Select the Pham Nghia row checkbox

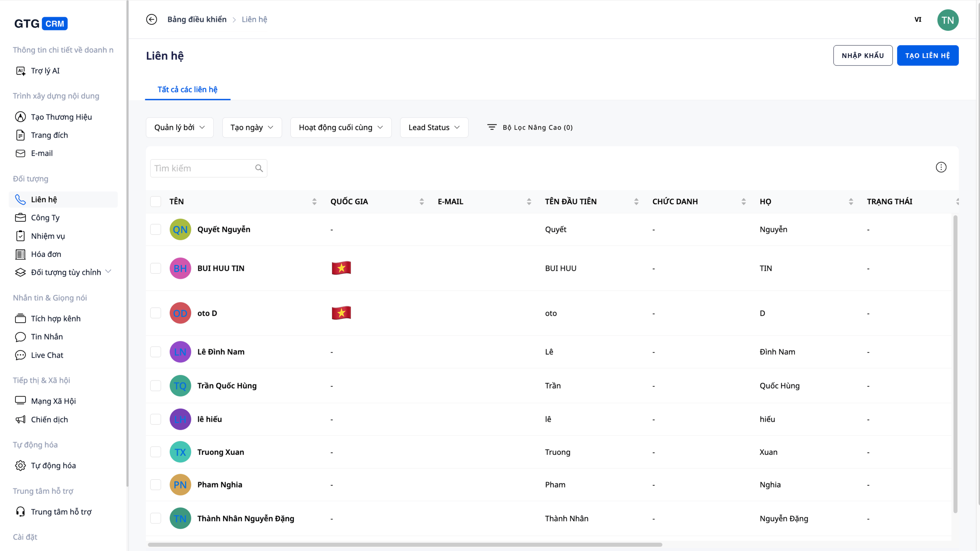[x=156, y=484]
